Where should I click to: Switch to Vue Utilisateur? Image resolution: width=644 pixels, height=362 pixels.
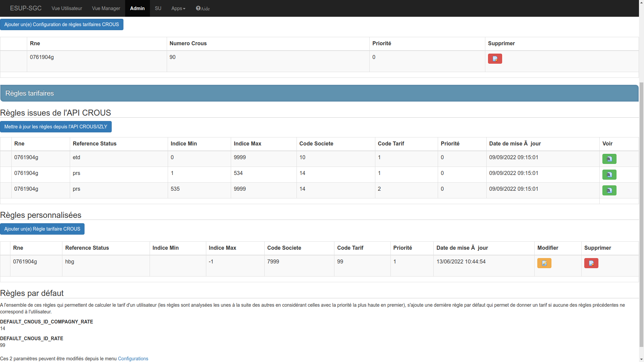pyautogui.click(x=67, y=8)
